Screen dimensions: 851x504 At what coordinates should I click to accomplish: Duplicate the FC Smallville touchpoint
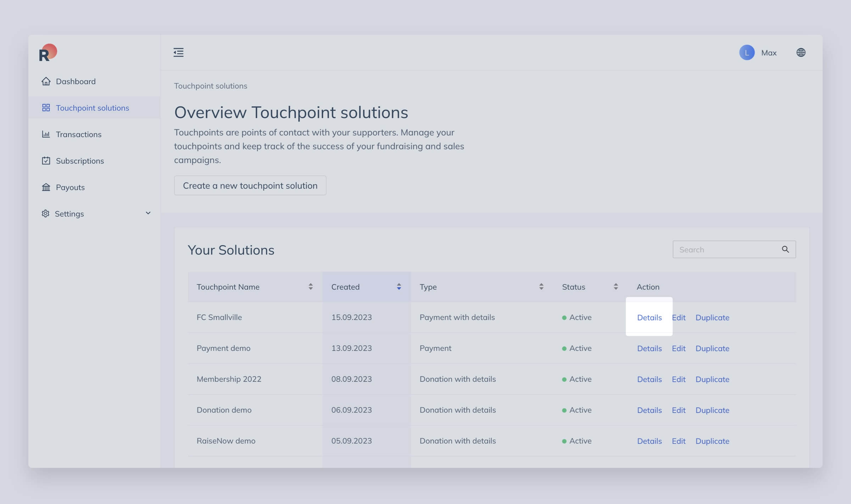pyautogui.click(x=712, y=318)
